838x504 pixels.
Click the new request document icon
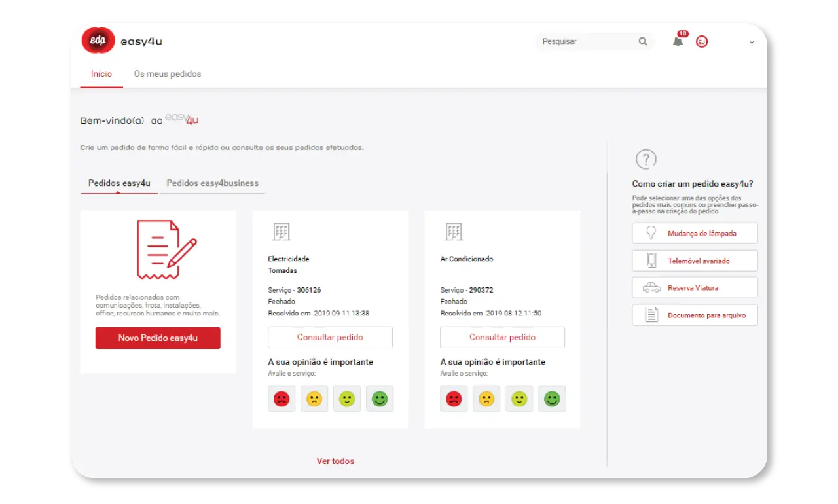[x=166, y=249]
